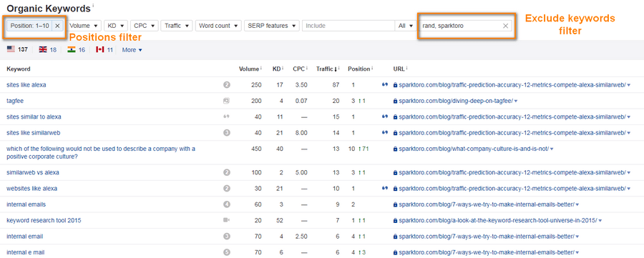Click the image pack icon for 'tagfee'
This screenshot has height=258, width=644.
[x=227, y=101]
